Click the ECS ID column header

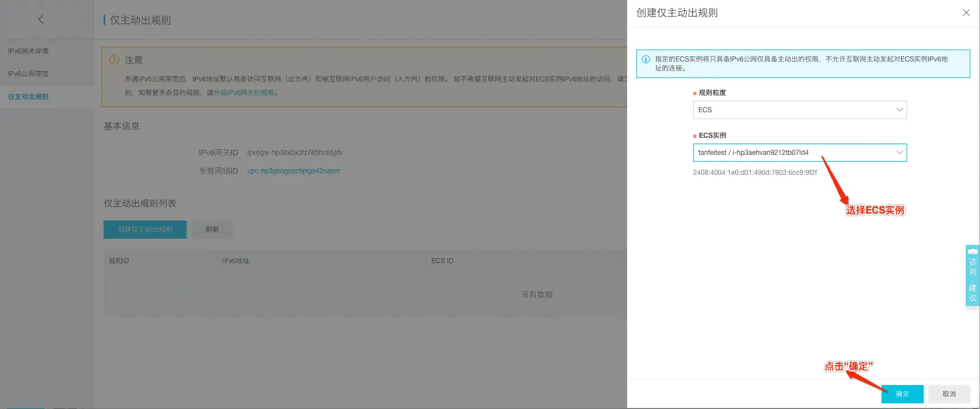point(442,261)
